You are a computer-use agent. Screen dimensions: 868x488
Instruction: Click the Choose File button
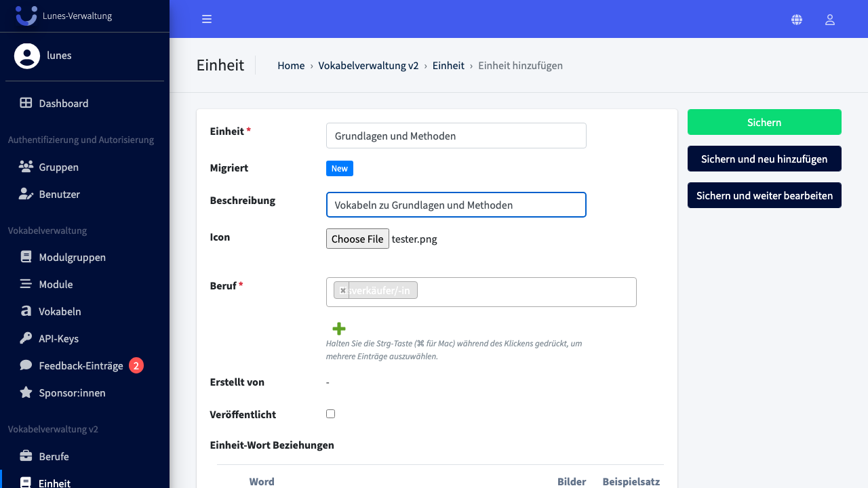[x=357, y=239]
